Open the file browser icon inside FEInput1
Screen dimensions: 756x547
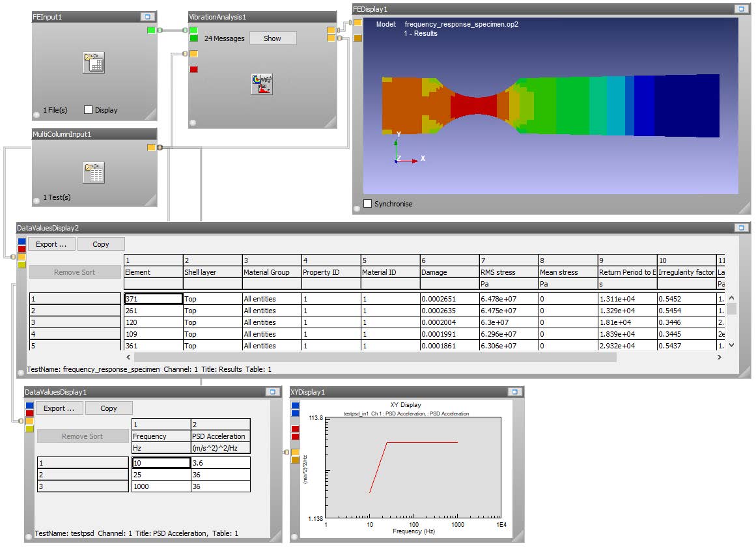click(x=93, y=62)
